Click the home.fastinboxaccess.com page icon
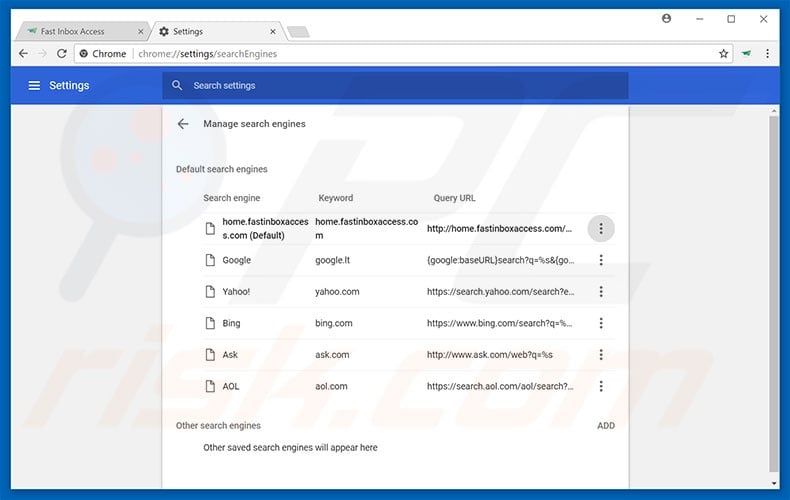 click(x=210, y=228)
